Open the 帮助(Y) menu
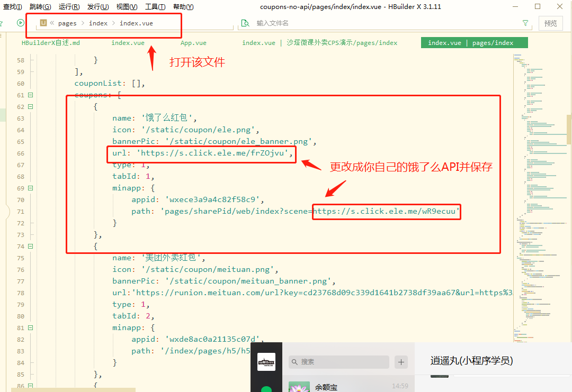Screen dimensions: 572x392 [x=183, y=6]
